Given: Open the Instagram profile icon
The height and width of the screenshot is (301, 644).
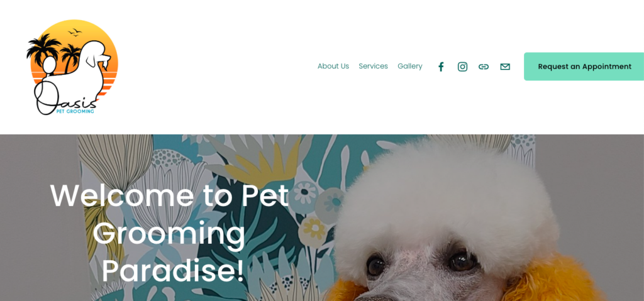Looking at the screenshot, I should (462, 67).
